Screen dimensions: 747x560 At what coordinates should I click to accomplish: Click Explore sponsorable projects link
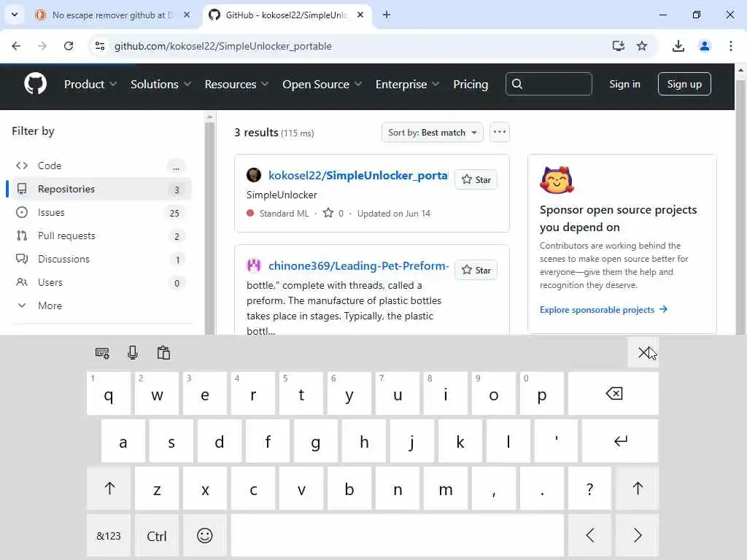click(603, 309)
